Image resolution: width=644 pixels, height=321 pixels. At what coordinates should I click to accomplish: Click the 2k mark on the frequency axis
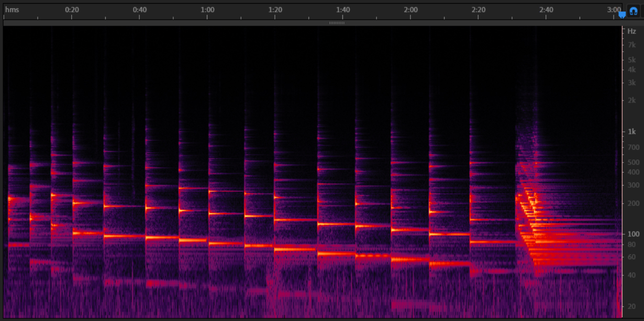[x=631, y=100]
